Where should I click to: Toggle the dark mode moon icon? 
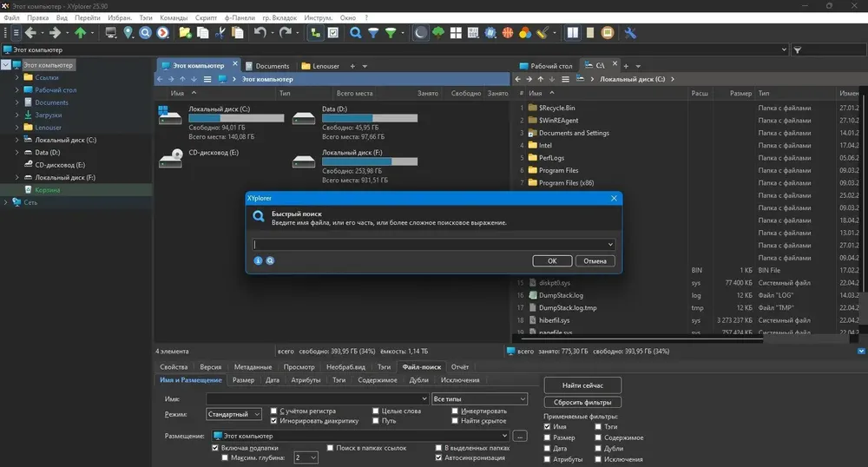tap(421, 33)
